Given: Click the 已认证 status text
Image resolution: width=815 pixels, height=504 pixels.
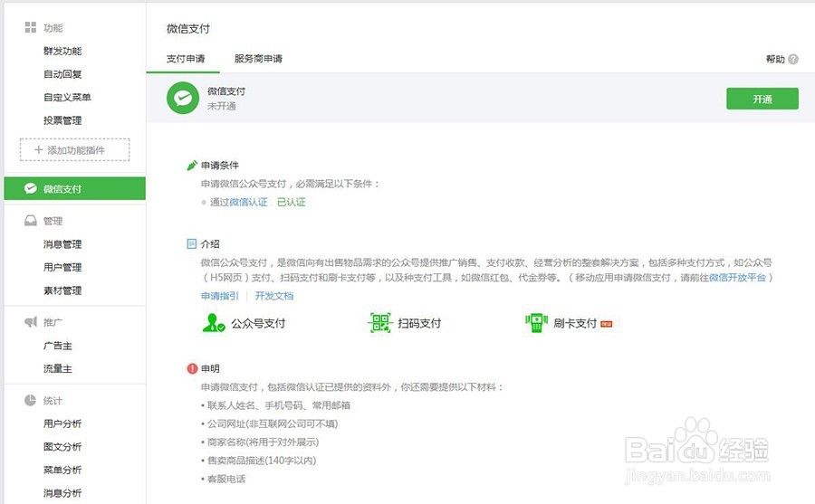Looking at the screenshot, I should click(x=291, y=202).
